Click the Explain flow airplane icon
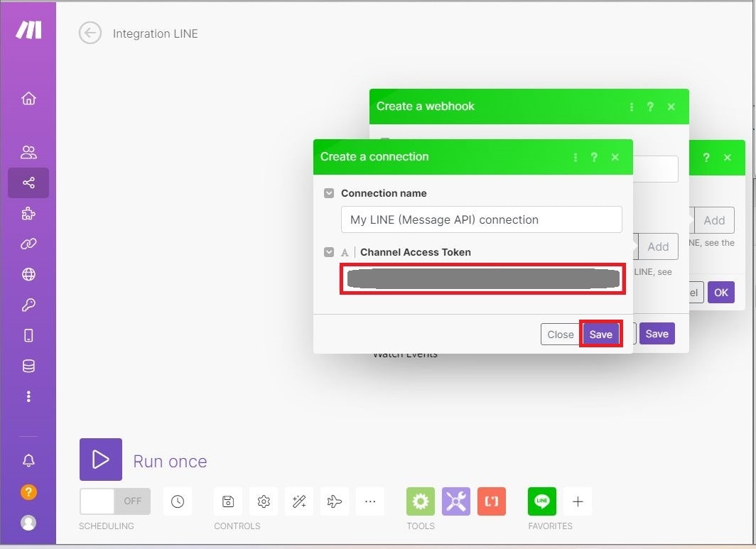The height and width of the screenshot is (549, 756). 335,501
